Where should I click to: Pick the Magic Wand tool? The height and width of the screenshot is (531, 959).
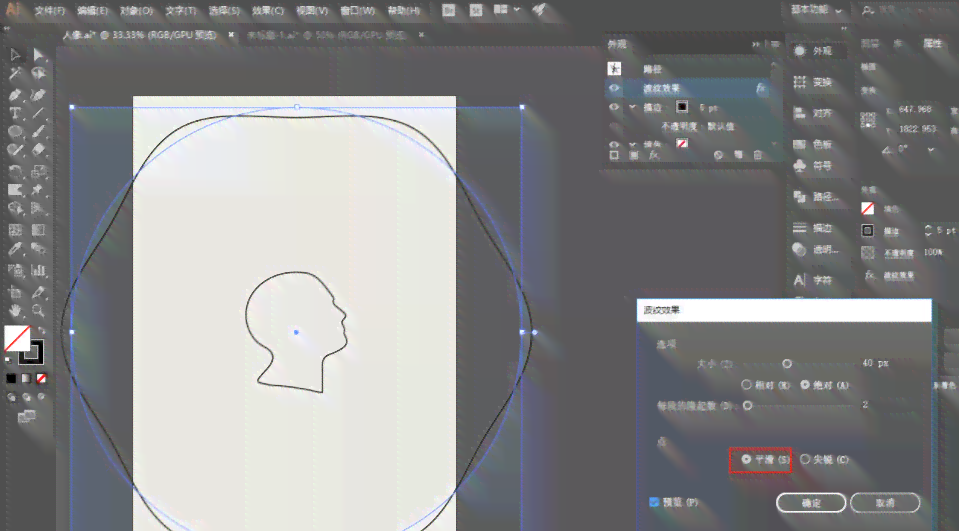pos(15,74)
